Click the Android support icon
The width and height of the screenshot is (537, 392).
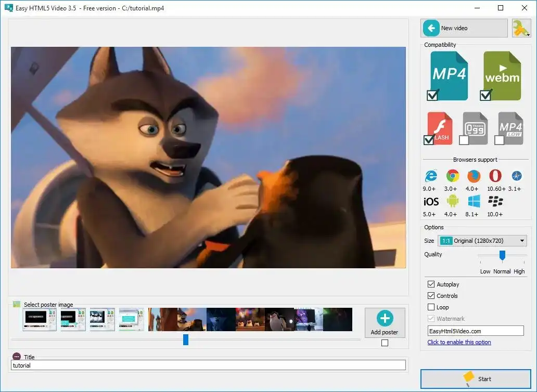coord(452,202)
